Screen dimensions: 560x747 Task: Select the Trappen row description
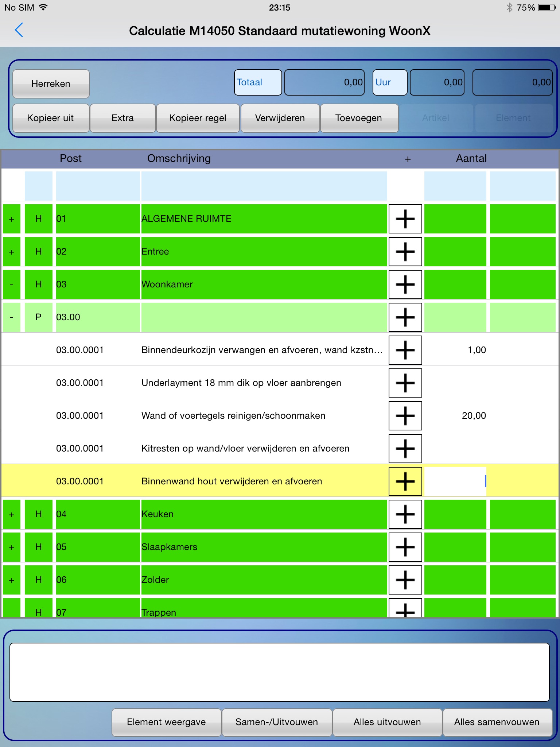(264, 608)
